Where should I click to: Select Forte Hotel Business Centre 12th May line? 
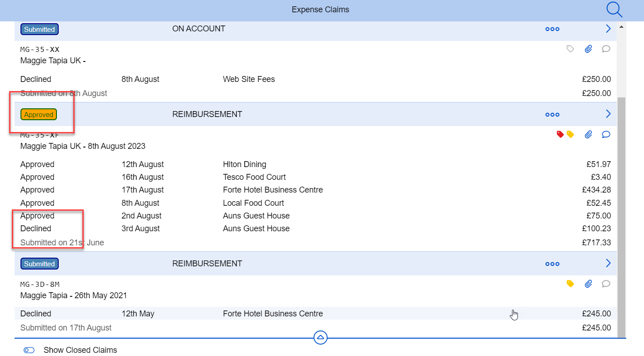click(316, 314)
